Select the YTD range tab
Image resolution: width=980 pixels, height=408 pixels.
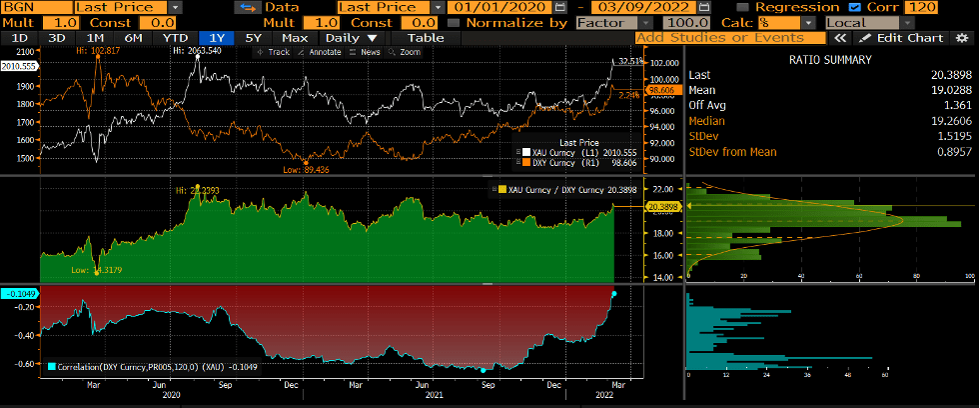[175, 38]
